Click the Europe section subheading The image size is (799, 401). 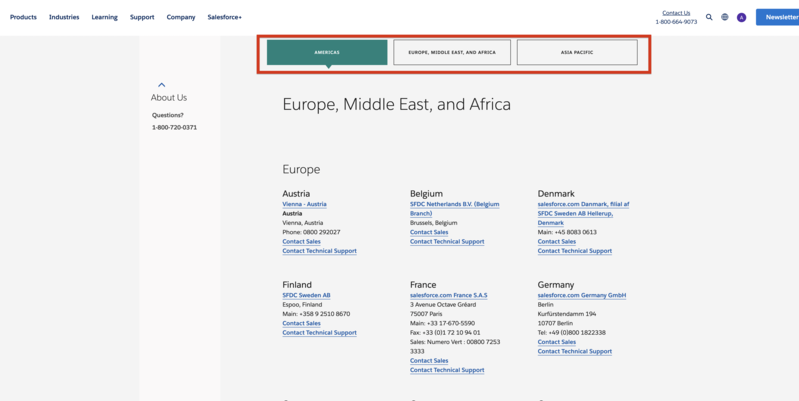[x=301, y=170]
